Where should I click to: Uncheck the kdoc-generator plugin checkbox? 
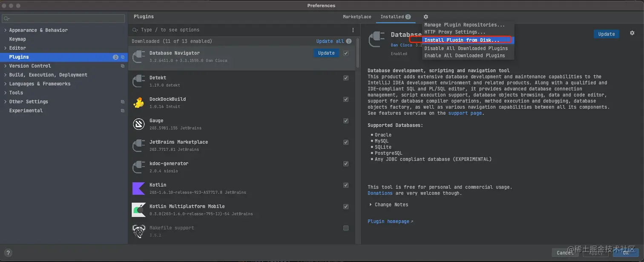tap(346, 164)
